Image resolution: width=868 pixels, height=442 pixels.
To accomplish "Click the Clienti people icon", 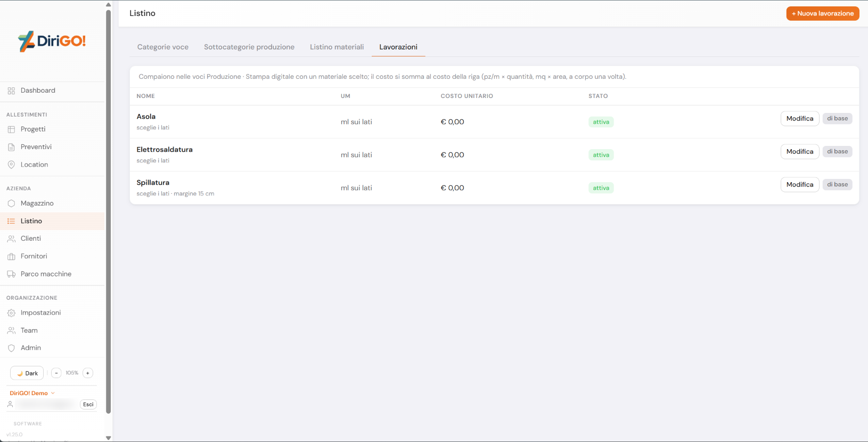I will click(11, 239).
